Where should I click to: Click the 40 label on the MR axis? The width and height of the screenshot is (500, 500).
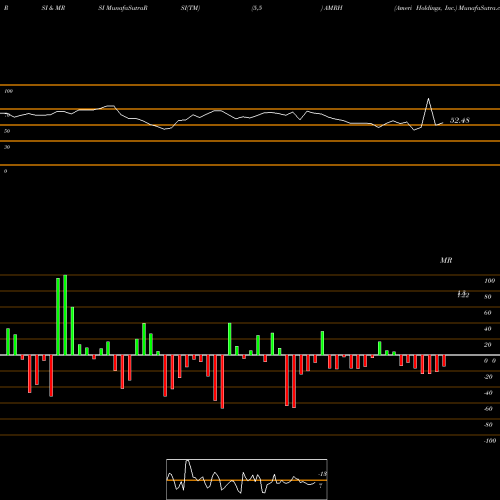488,329
